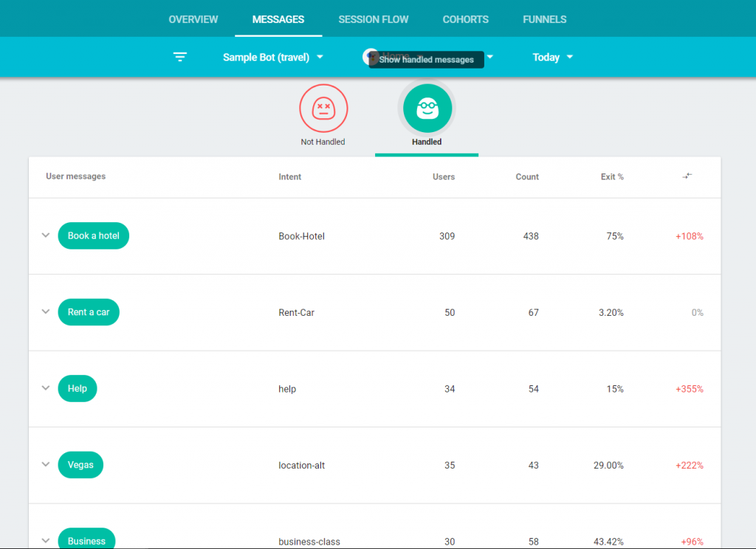Screen dimensions: 756x549
Task: Click the 0% change value
Action: (x=697, y=312)
